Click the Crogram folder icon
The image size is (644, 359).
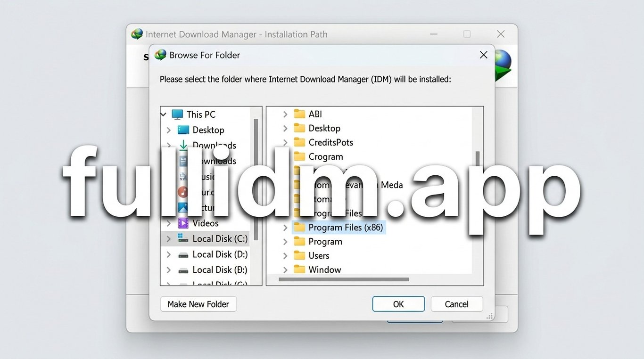coord(300,156)
